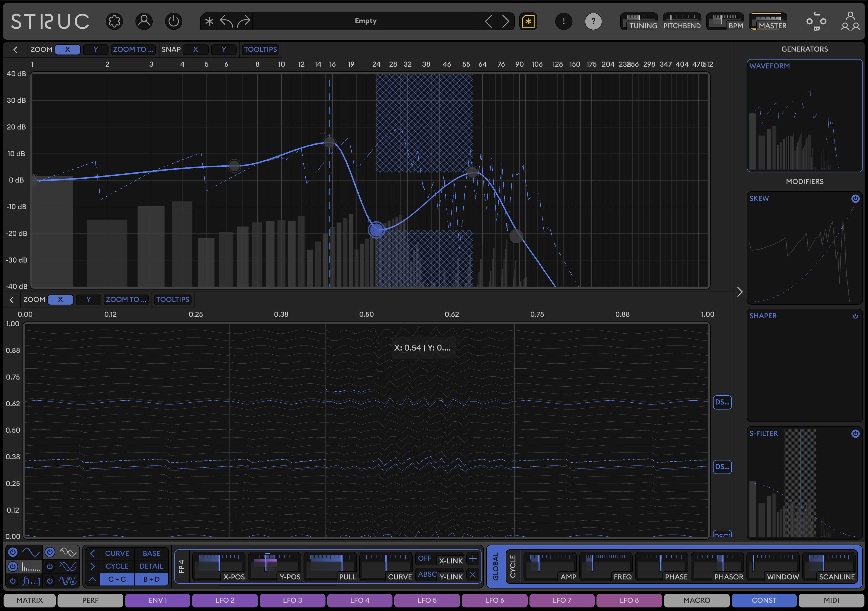Click the X icon beside Y-LINK
The image size is (868, 611).
click(473, 575)
